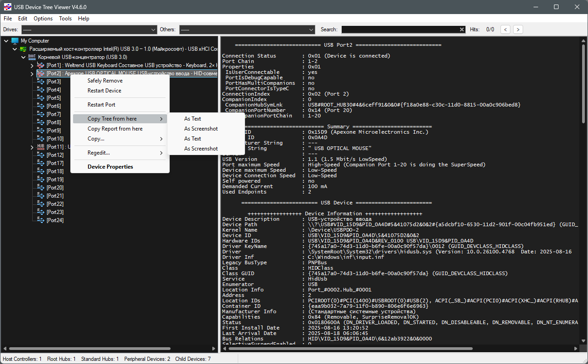
Task: Click the icon beside Port4
Action: click(x=40, y=90)
